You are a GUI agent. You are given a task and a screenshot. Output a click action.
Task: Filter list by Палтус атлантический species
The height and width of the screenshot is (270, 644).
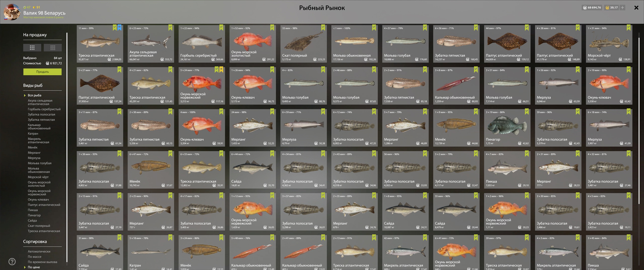point(44,205)
